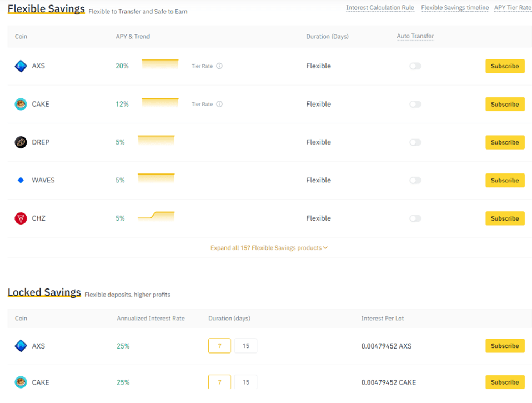This screenshot has height=403, width=532.
Task: Click the Tier Rate info icon for CAKE
Action: point(219,104)
